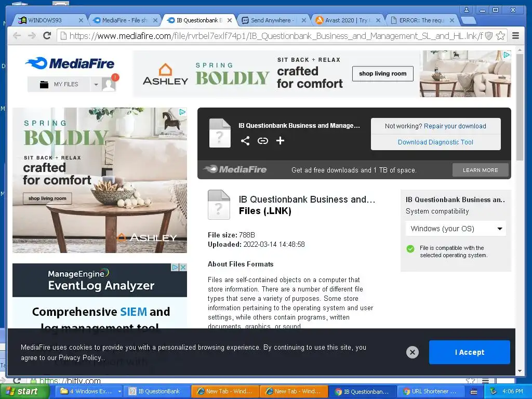The image size is (532, 399).
Task: Expand the MY FILES dropdown arrow
Action: pyautogui.click(x=96, y=84)
